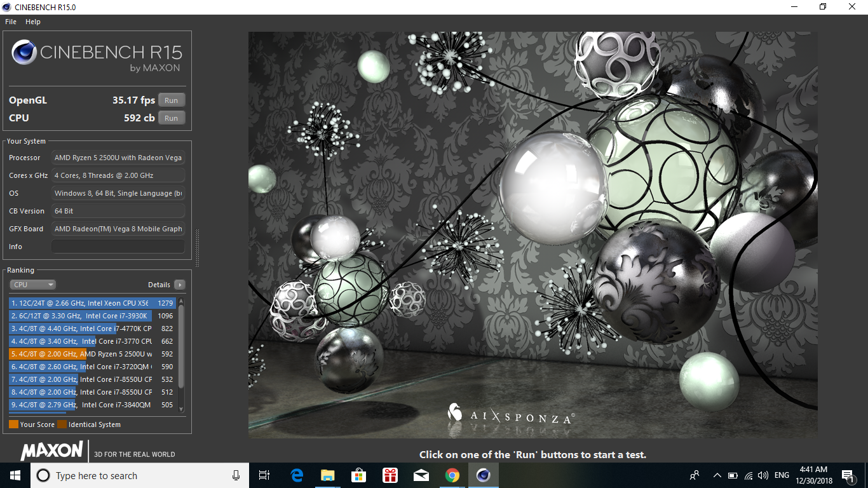
Task: Click the panel splitter grip handle
Action: tap(197, 248)
